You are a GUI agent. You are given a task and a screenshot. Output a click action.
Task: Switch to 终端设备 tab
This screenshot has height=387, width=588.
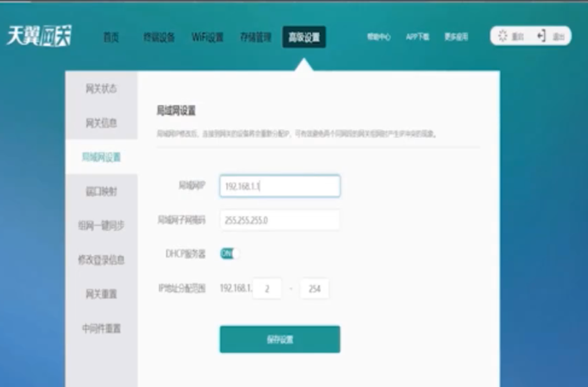point(159,37)
